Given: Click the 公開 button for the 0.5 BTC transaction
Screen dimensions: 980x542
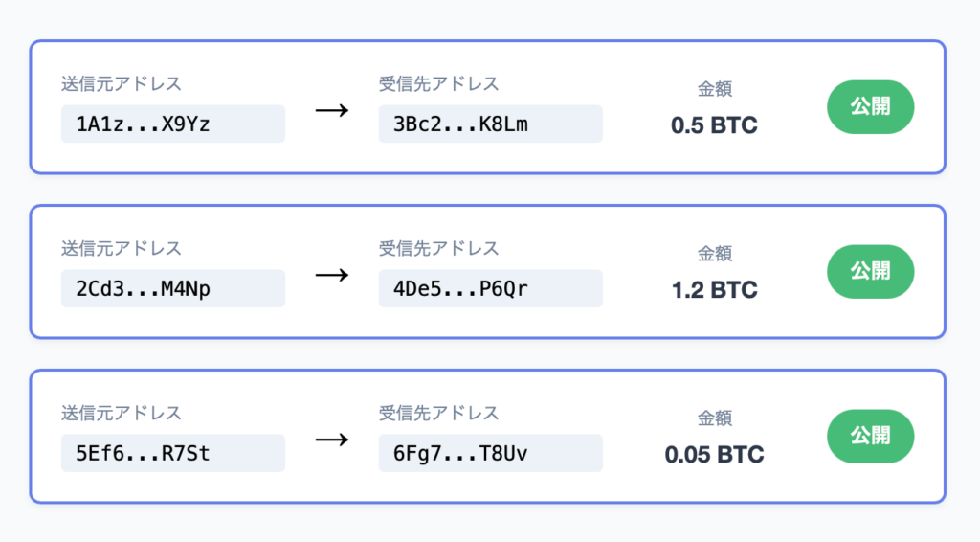Looking at the screenshot, I should pyautogui.click(x=870, y=107).
